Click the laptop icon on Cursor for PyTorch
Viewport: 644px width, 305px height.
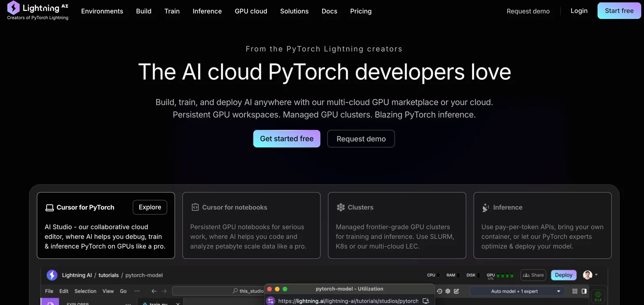[x=50, y=207]
